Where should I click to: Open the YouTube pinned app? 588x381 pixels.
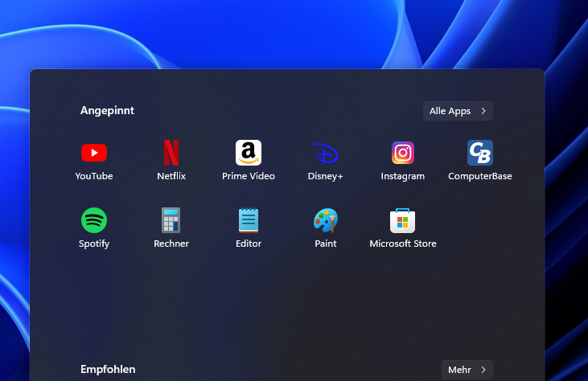94,160
